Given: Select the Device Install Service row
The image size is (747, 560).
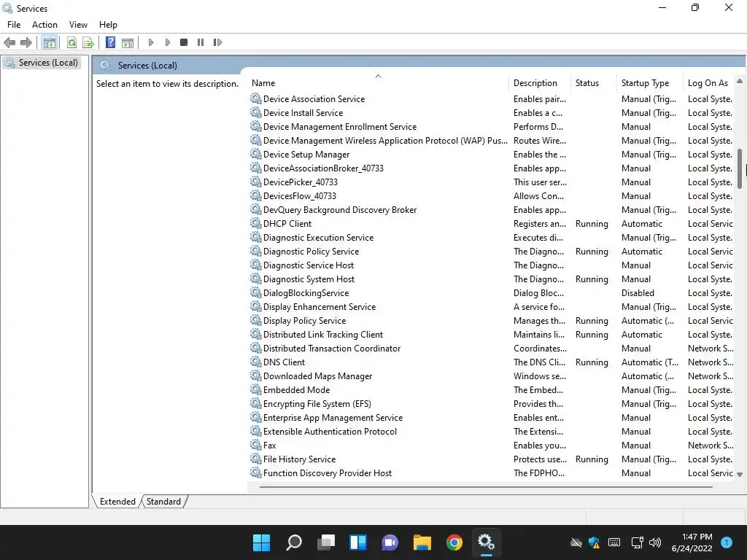Looking at the screenshot, I should 492,113.
